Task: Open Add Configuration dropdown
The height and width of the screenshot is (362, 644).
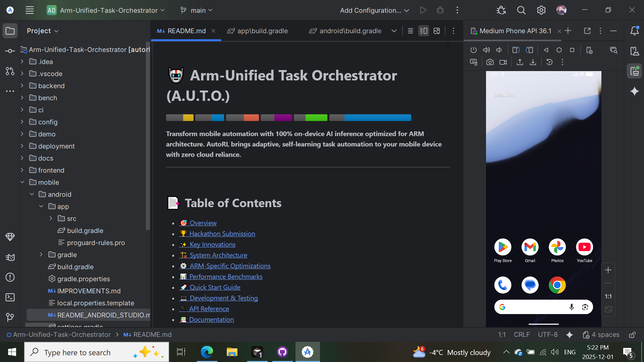Action: pyautogui.click(x=374, y=10)
